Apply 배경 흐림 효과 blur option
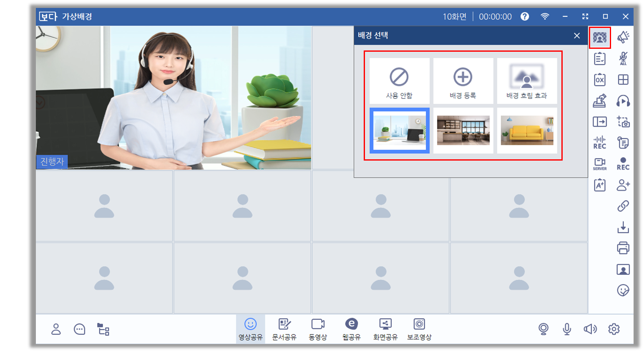The image size is (644, 352). [x=527, y=81]
